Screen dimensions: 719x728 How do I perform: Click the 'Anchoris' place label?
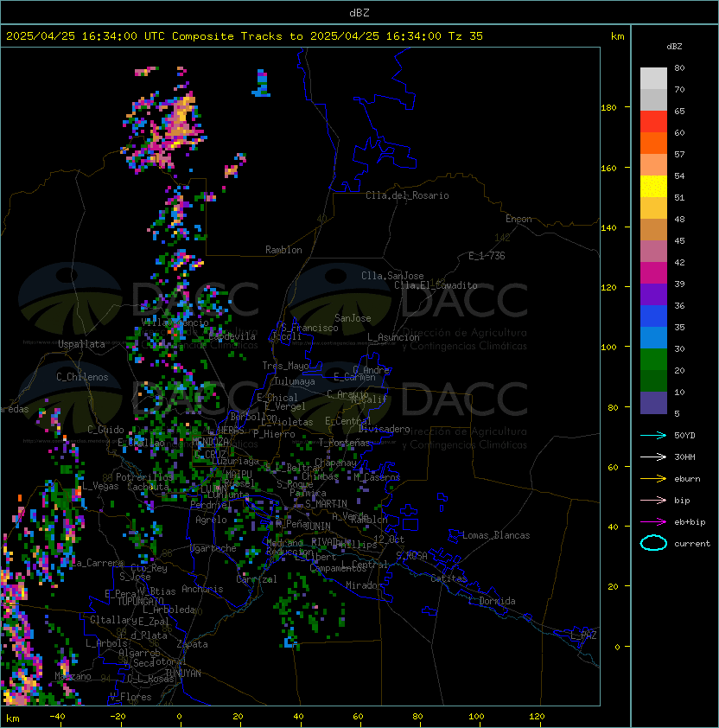[x=202, y=589]
